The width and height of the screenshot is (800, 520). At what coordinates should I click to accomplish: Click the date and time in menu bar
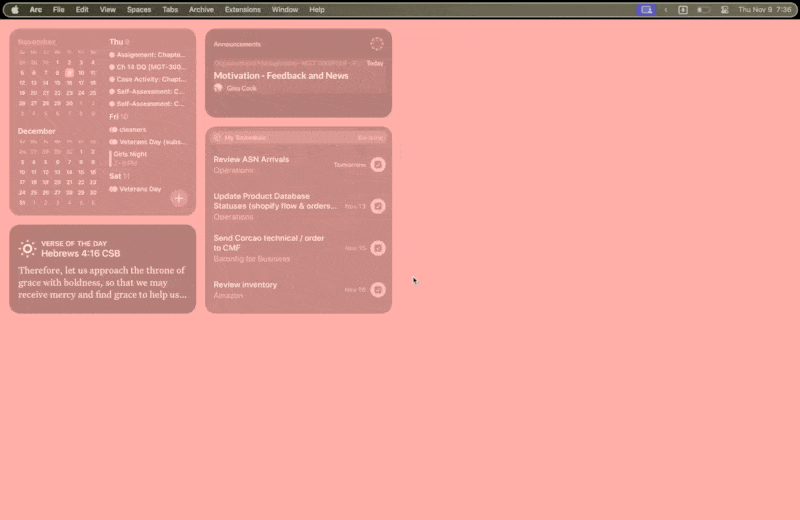pyautogui.click(x=764, y=9)
